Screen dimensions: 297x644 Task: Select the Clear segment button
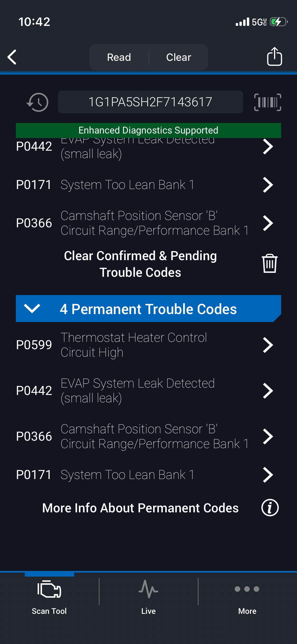coord(179,57)
